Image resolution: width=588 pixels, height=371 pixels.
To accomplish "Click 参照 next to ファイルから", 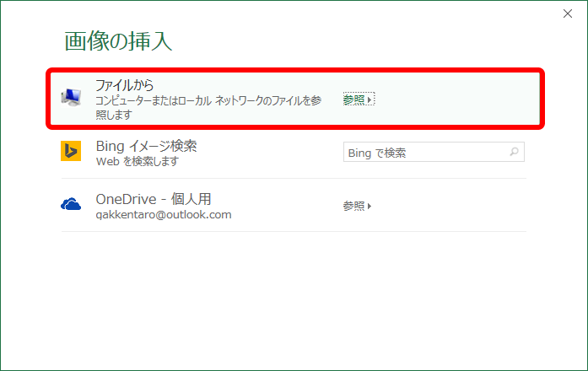I will point(359,99).
